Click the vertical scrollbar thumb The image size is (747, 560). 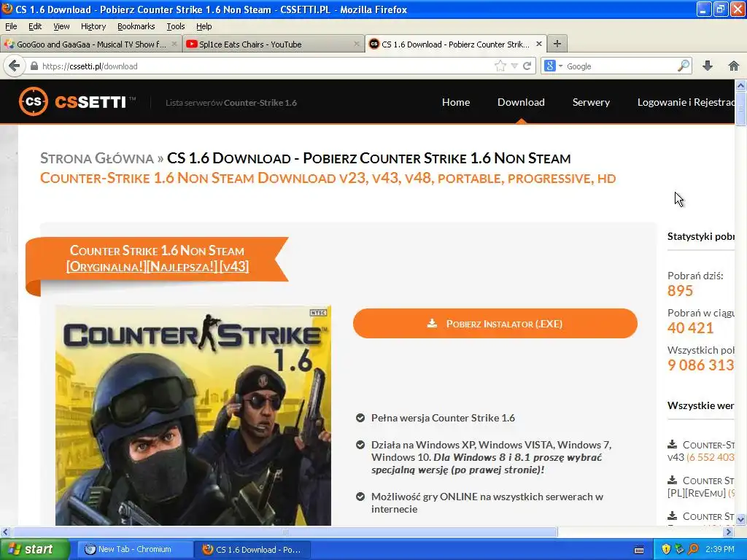pyautogui.click(x=740, y=109)
